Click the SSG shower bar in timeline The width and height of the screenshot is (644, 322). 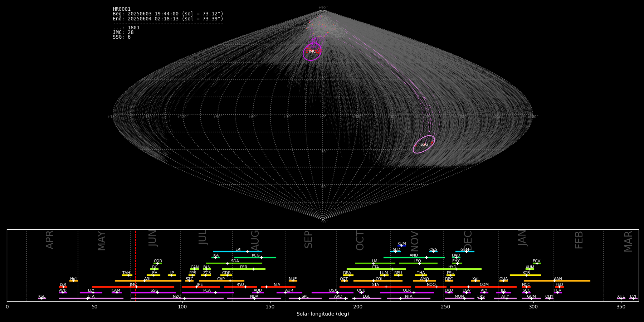click(153, 293)
